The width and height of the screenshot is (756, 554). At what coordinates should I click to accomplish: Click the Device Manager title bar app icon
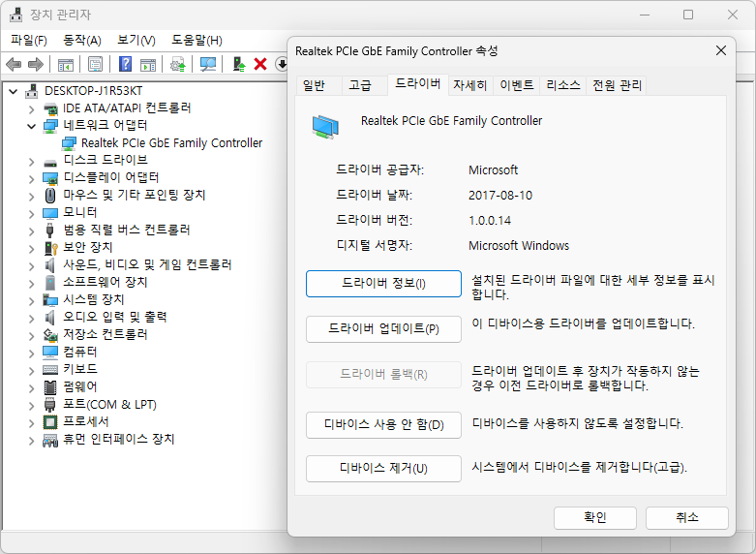pyautogui.click(x=15, y=15)
